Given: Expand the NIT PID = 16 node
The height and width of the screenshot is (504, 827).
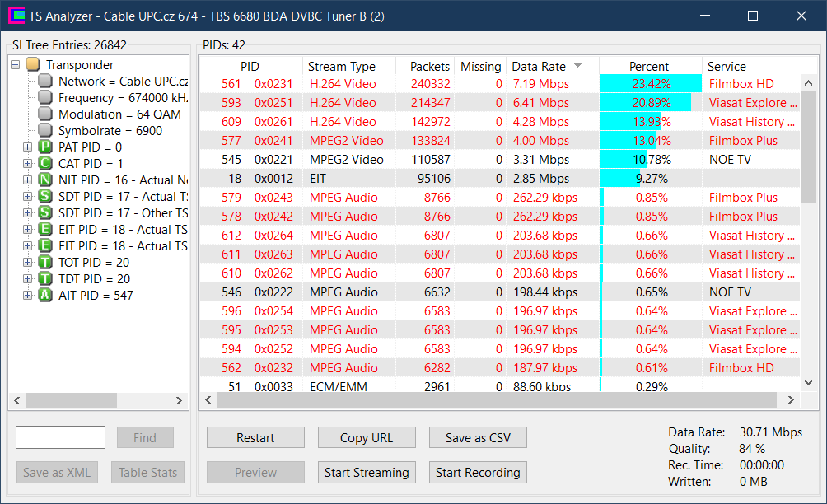Looking at the screenshot, I should tap(27, 180).
